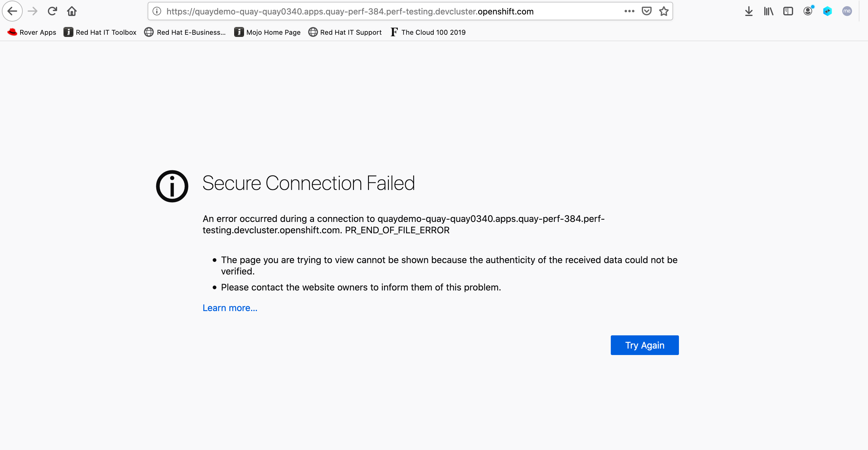Toggle the browser sidebar view

[x=788, y=11]
